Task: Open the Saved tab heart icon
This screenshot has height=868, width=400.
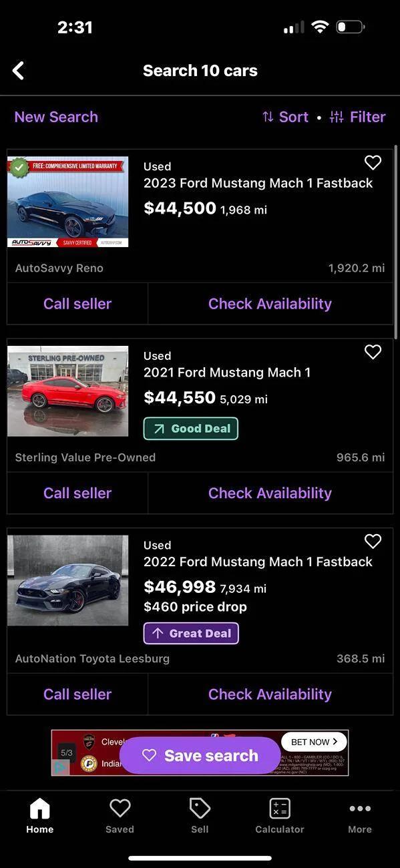Action: click(120, 809)
